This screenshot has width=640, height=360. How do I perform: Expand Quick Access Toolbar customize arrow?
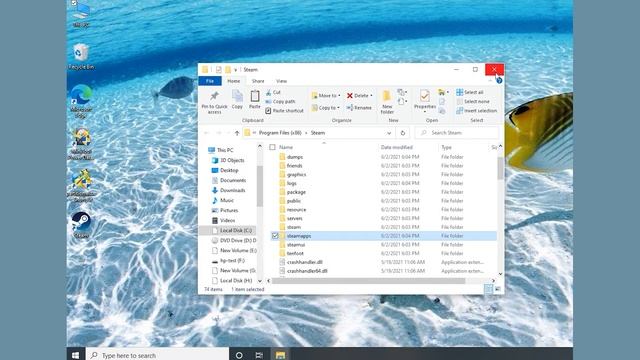click(x=236, y=70)
